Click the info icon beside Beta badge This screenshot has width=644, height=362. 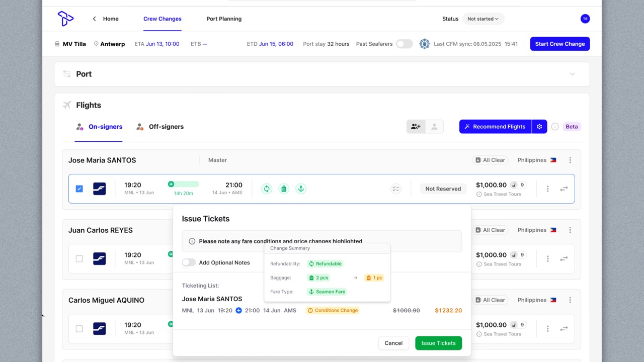pyautogui.click(x=555, y=127)
